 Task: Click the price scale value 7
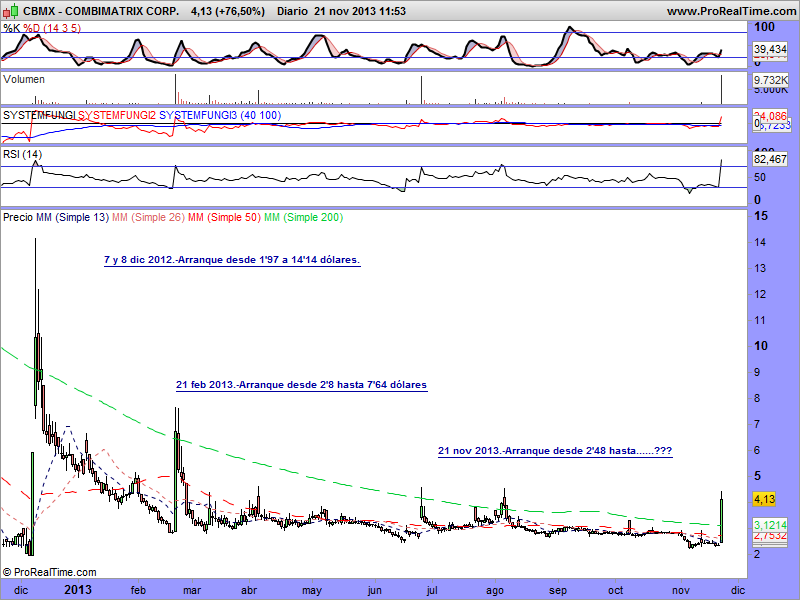(757, 424)
